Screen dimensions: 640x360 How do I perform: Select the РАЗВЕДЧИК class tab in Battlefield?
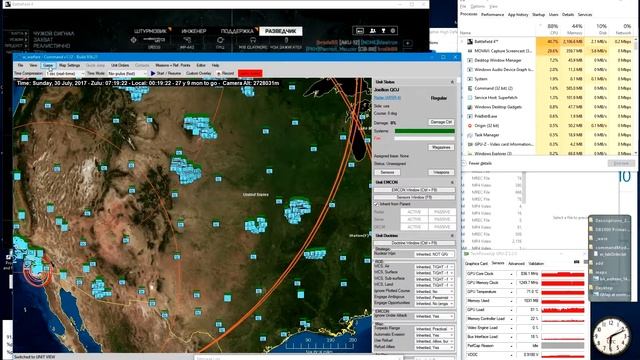[x=280, y=31]
